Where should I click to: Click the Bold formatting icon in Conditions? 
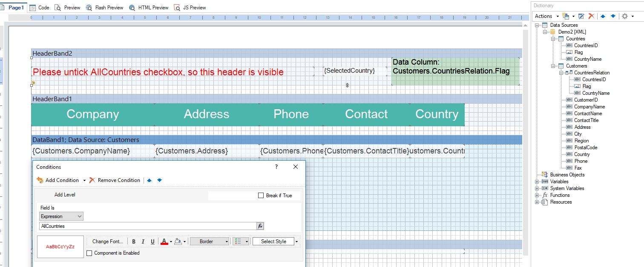(x=134, y=241)
